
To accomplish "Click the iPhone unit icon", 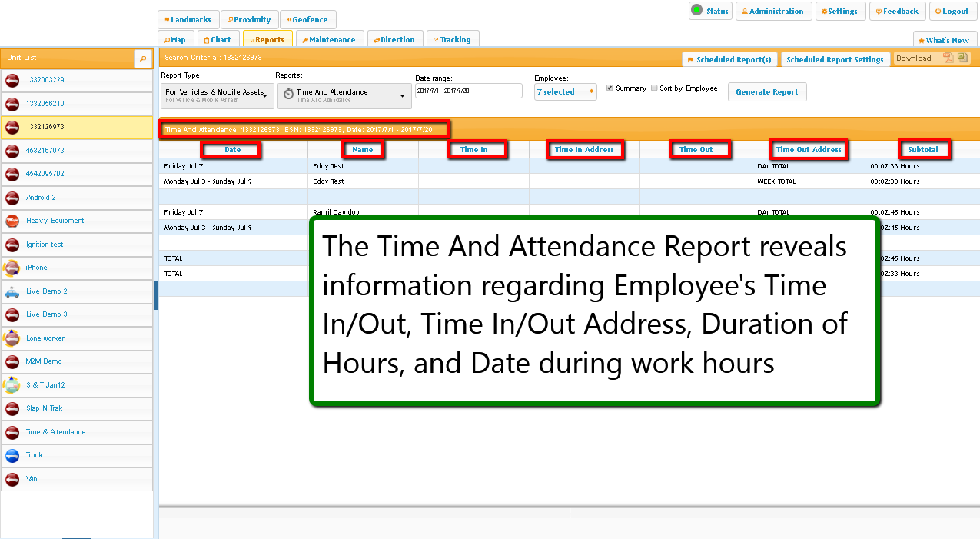I will (x=12, y=268).
